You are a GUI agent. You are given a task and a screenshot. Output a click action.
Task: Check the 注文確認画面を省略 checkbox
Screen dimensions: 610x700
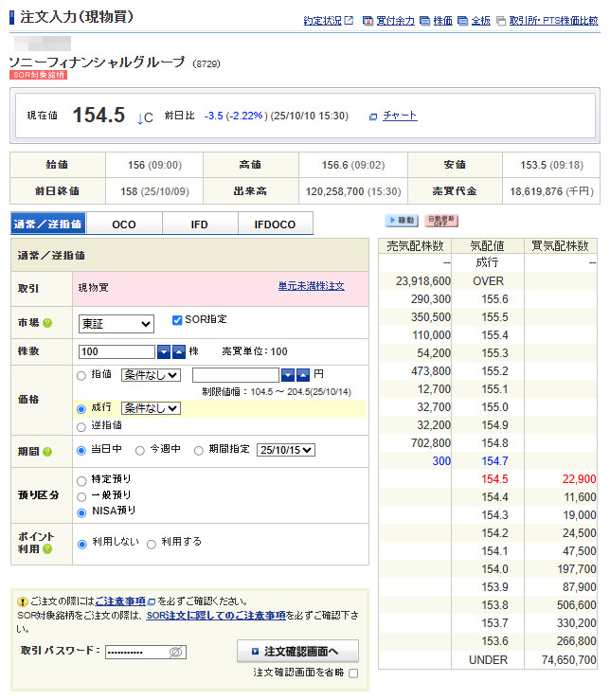[x=353, y=673]
